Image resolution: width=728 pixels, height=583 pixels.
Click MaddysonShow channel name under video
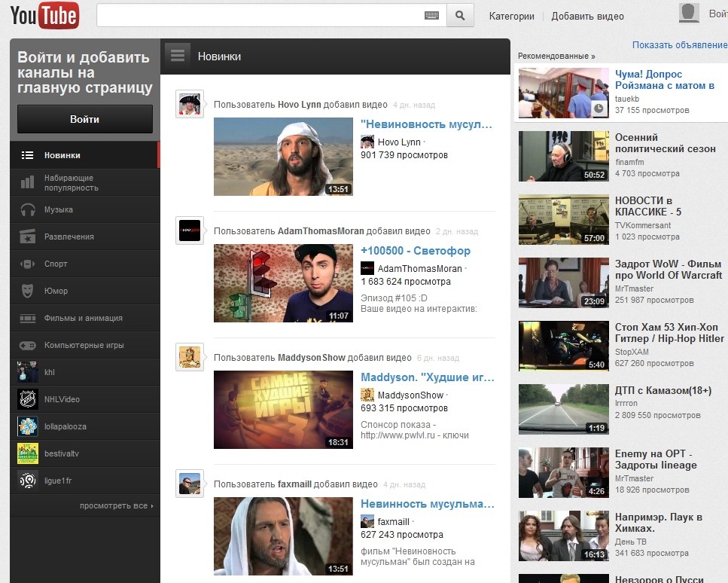point(410,395)
